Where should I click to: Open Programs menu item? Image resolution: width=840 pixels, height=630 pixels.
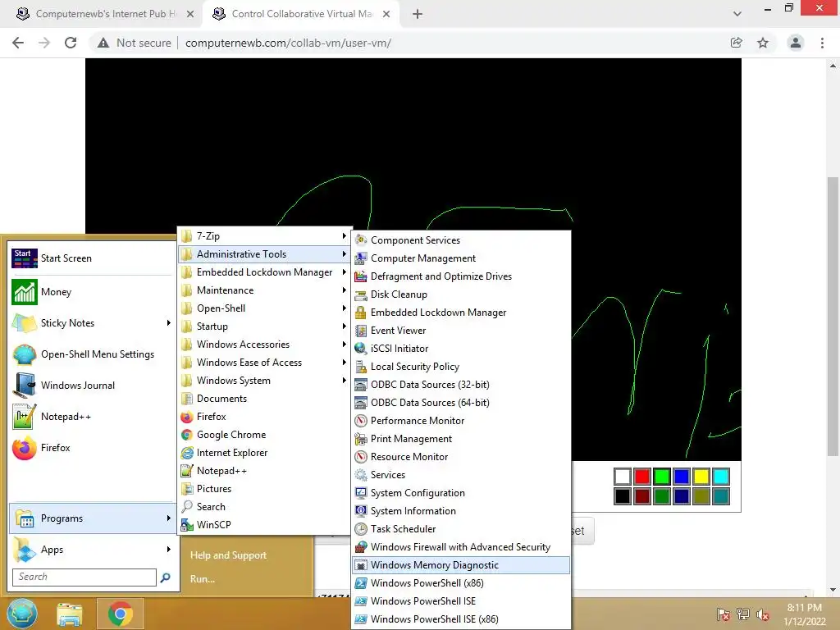92,518
